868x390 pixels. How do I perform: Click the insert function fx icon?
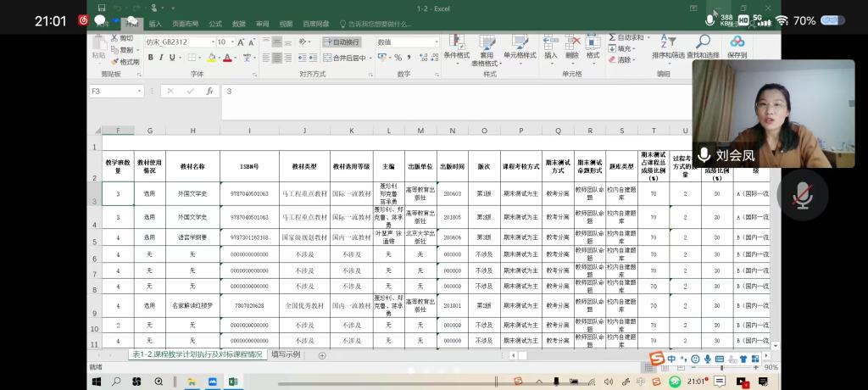pyautogui.click(x=209, y=91)
